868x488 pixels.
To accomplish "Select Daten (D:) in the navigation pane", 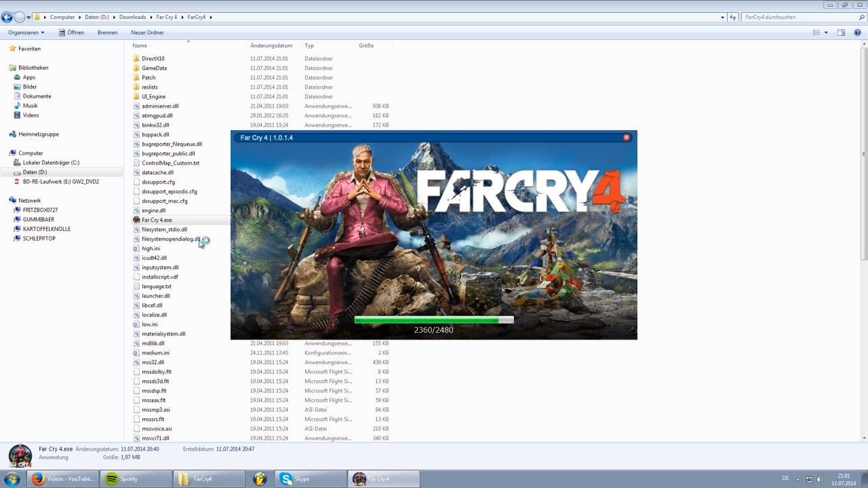I will pyautogui.click(x=35, y=172).
